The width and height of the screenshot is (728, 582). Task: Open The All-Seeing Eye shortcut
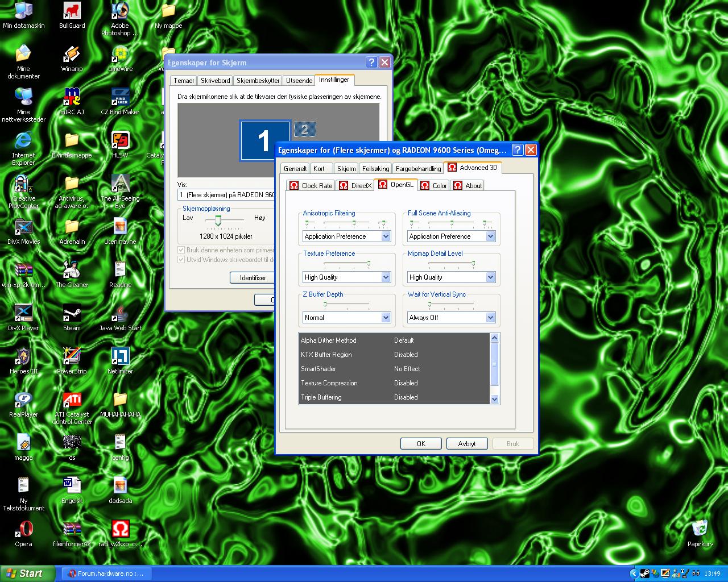[x=120, y=192]
